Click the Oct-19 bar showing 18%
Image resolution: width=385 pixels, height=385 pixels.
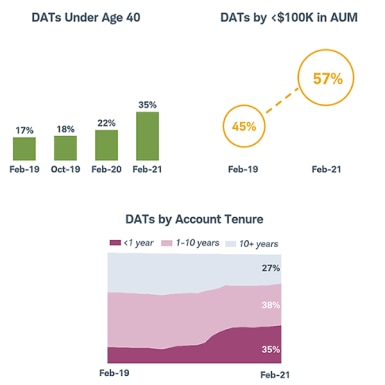(x=65, y=148)
